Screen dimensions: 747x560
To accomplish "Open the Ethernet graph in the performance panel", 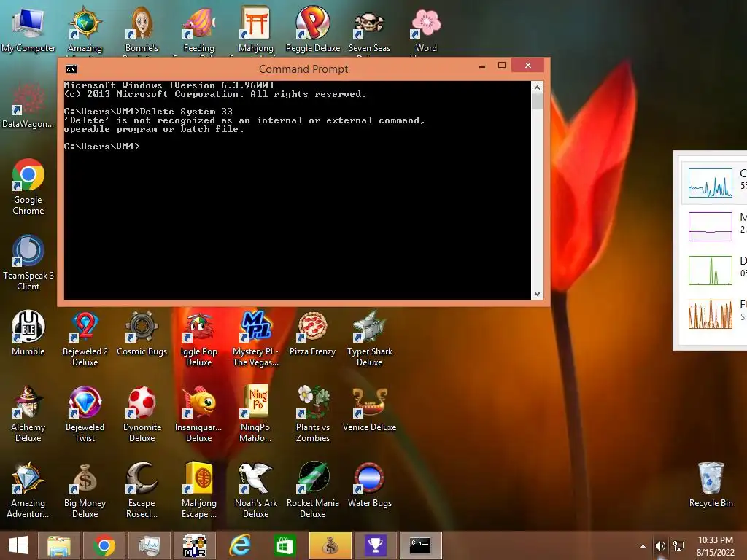I will [710, 314].
